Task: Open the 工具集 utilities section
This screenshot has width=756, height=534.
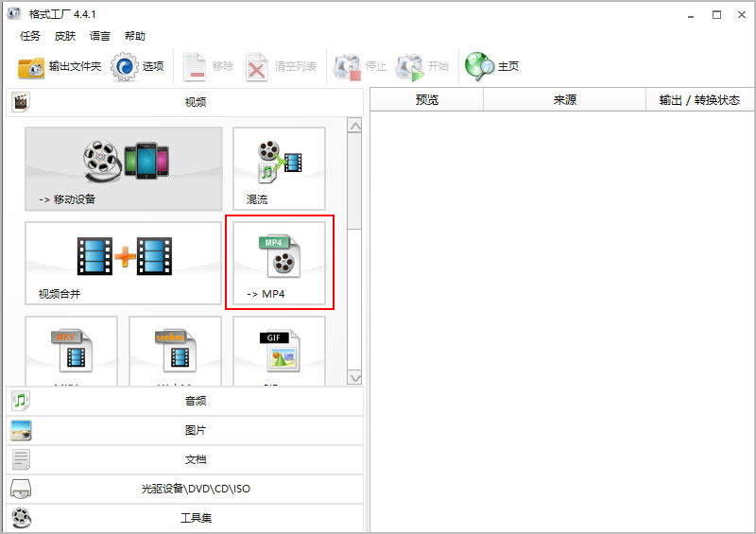Action: [184, 518]
